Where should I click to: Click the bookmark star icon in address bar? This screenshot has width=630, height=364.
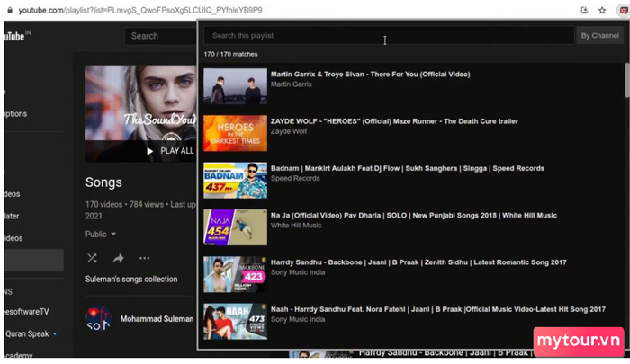tap(602, 11)
